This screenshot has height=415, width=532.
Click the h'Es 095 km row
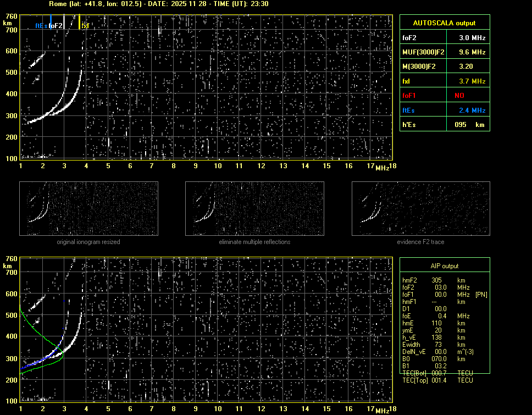tap(444, 125)
